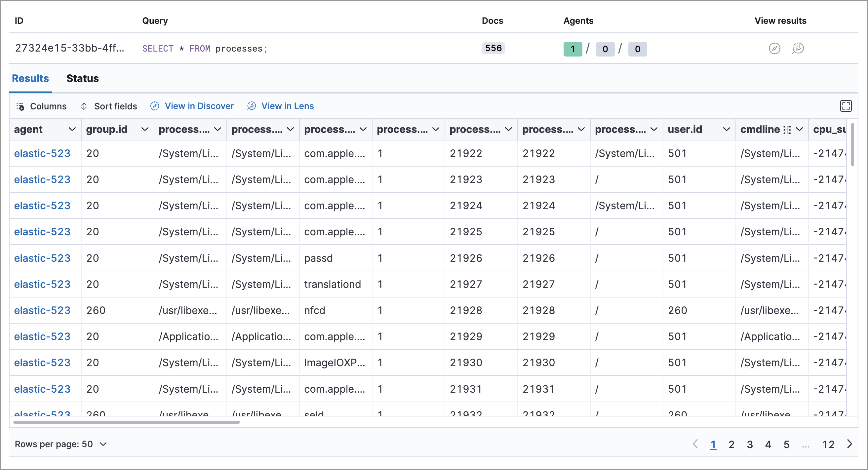Viewport: 868px width, 470px height.
Task: Click the horizontal scrollbar below the table
Action: (x=126, y=422)
